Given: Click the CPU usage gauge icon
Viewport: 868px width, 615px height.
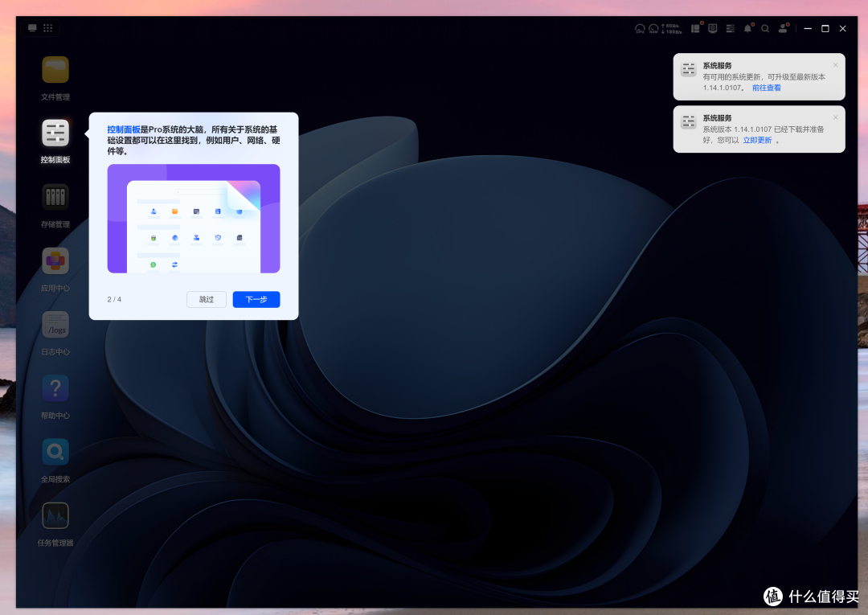Looking at the screenshot, I should coord(640,29).
